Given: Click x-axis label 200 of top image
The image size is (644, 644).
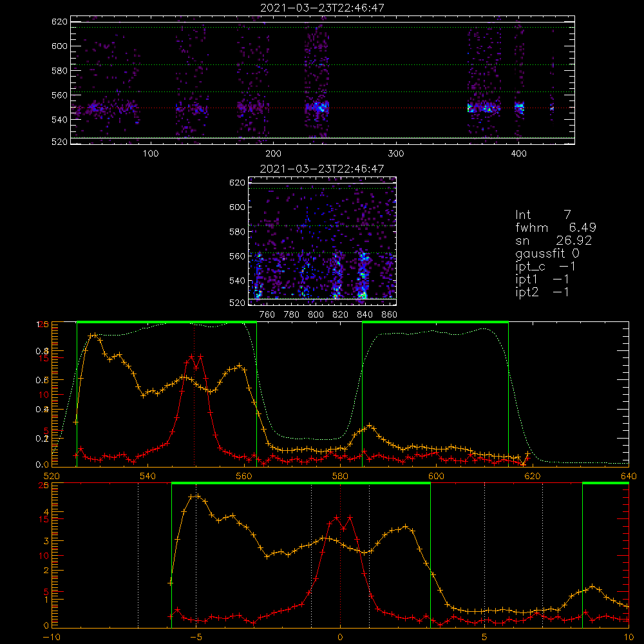Looking at the screenshot, I should 273,154.
